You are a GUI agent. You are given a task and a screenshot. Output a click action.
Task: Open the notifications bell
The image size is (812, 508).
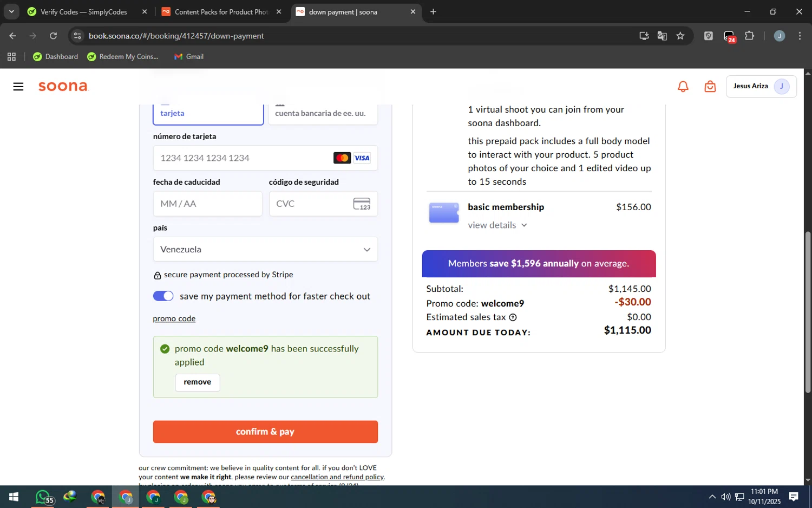[x=683, y=87]
